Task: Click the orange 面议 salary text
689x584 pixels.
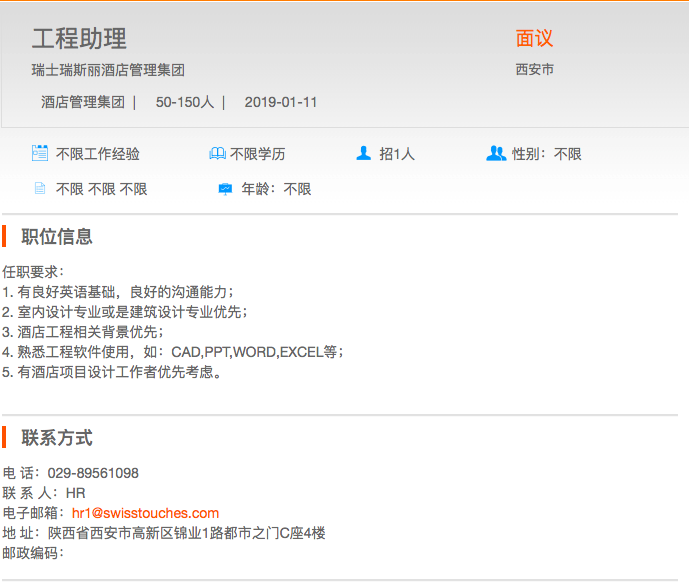Action: point(534,39)
